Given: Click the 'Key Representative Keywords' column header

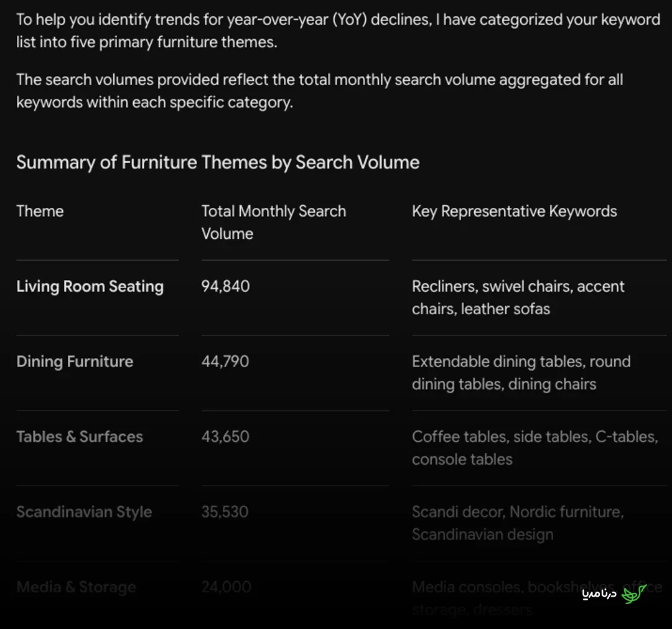Looking at the screenshot, I should coord(515,212).
